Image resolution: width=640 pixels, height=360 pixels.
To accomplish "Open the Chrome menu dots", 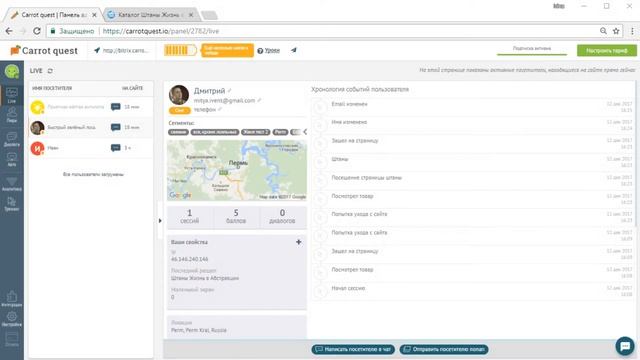I will 632,31.
